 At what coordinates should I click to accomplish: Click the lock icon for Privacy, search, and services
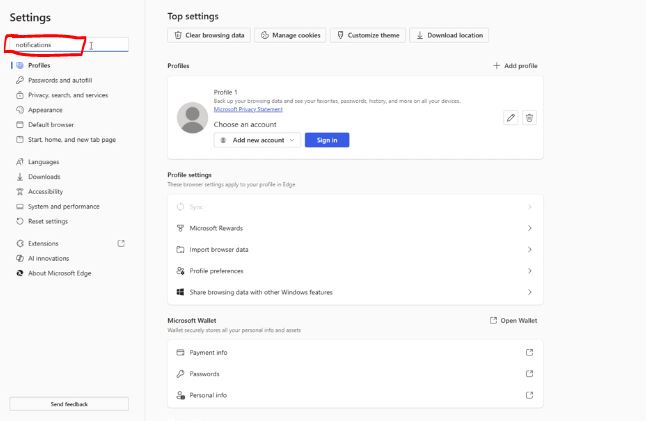[19, 95]
